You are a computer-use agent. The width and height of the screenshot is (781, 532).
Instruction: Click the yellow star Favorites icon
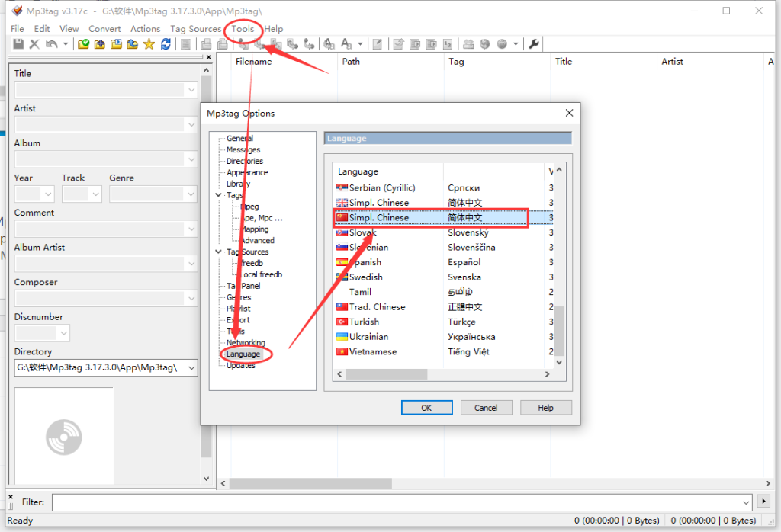[x=149, y=44]
